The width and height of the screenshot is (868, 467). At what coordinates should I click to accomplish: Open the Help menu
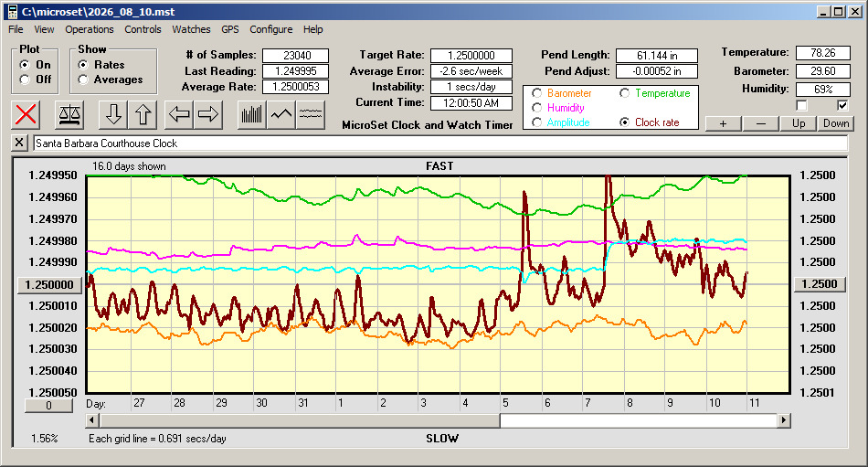click(x=312, y=29)
